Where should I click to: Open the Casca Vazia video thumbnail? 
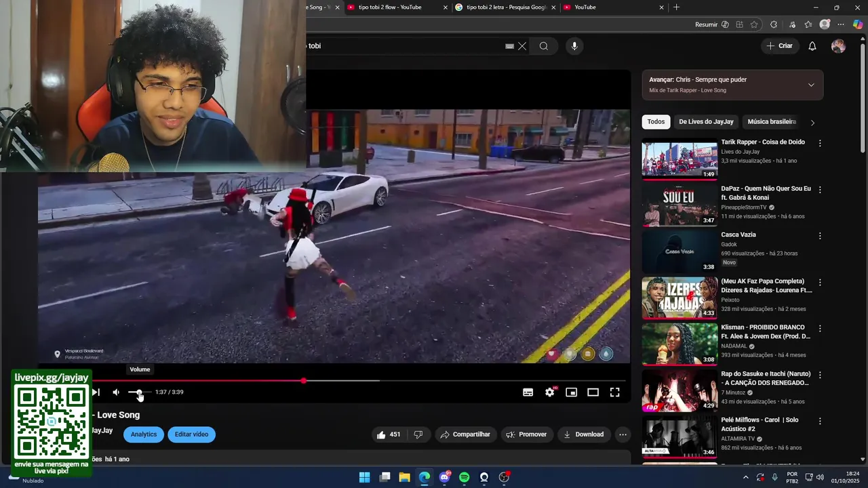click(679, 251)
